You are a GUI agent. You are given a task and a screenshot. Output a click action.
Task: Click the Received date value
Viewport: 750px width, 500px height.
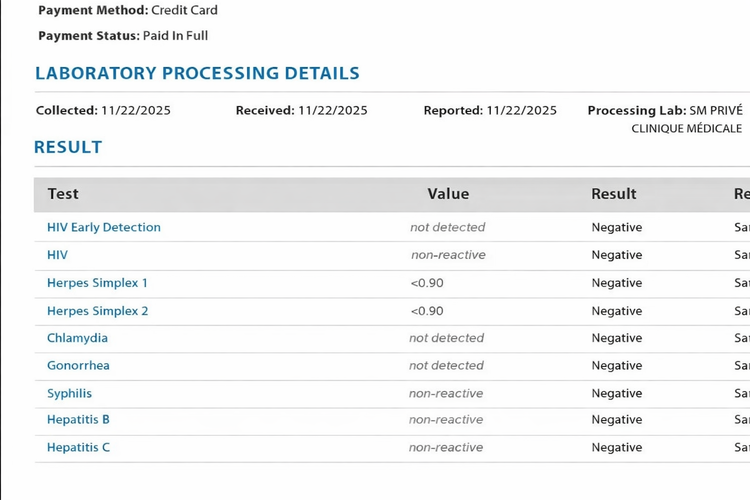[333, 111]
